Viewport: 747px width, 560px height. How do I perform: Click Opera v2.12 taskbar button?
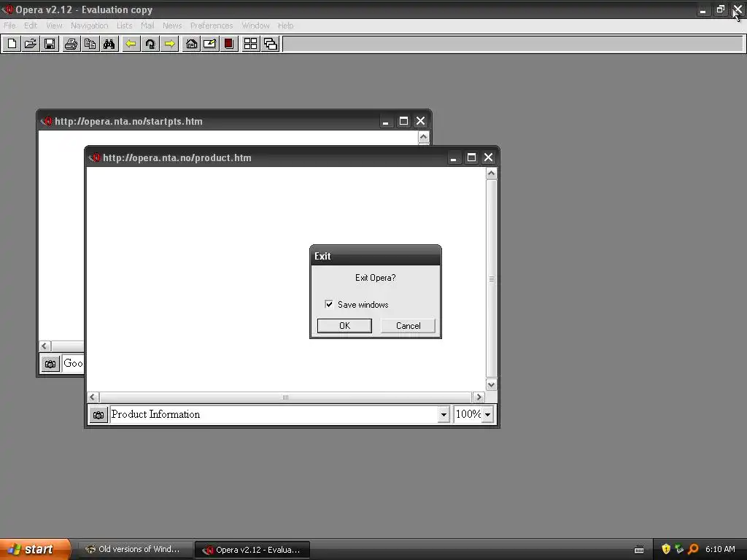click(252, 550)
